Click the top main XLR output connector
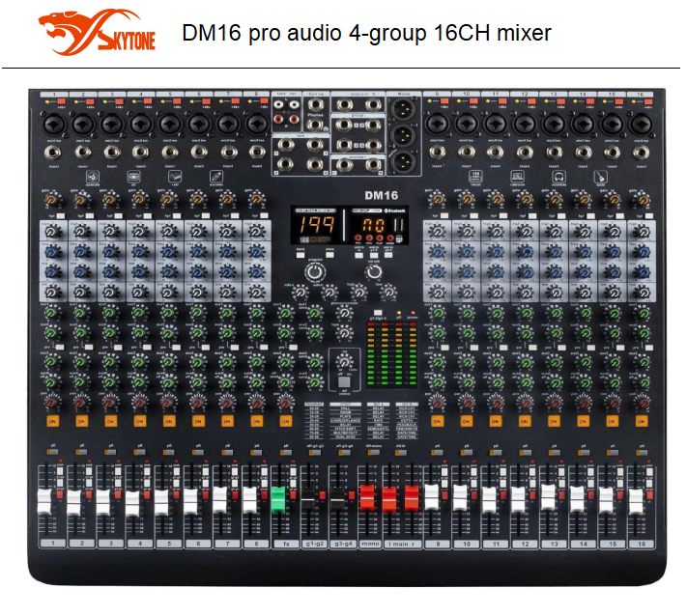The width and height of the screenshot is (687, 616). pos(403,109)
